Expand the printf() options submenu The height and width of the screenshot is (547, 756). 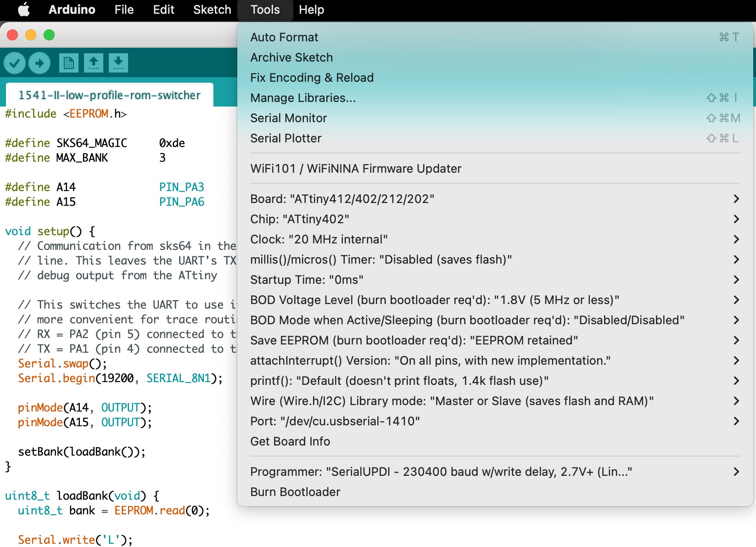495,381
